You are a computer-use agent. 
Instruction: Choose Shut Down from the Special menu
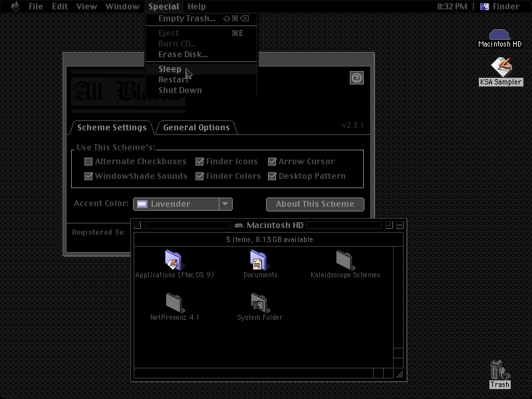pos(201,90)
